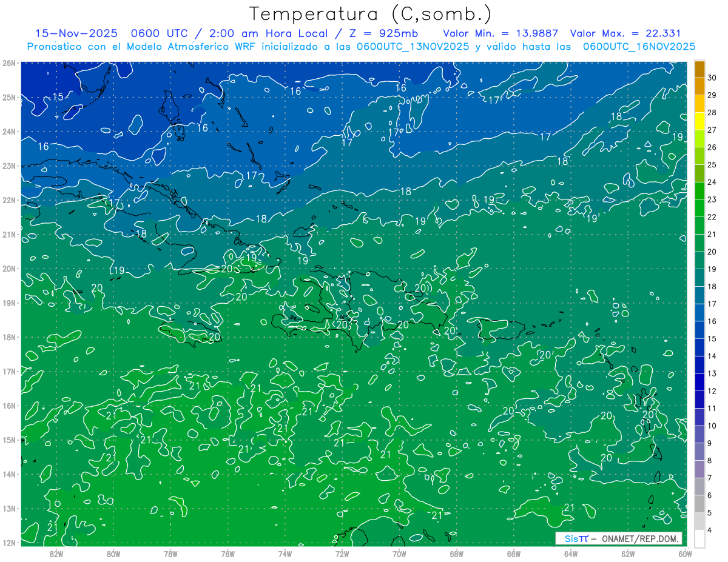This screenshot has width=728, height=562.
Task: Click the '22N' latitude axis label
Action: [x=9, y=200]
